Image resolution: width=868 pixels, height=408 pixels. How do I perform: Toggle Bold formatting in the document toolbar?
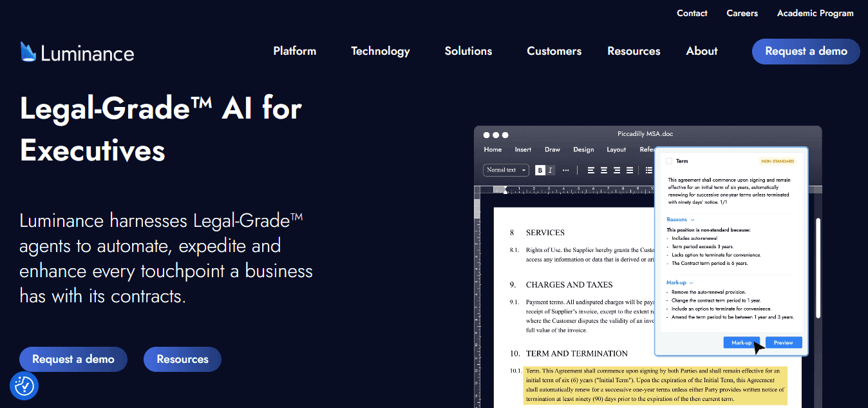click(x=540, y=170)
